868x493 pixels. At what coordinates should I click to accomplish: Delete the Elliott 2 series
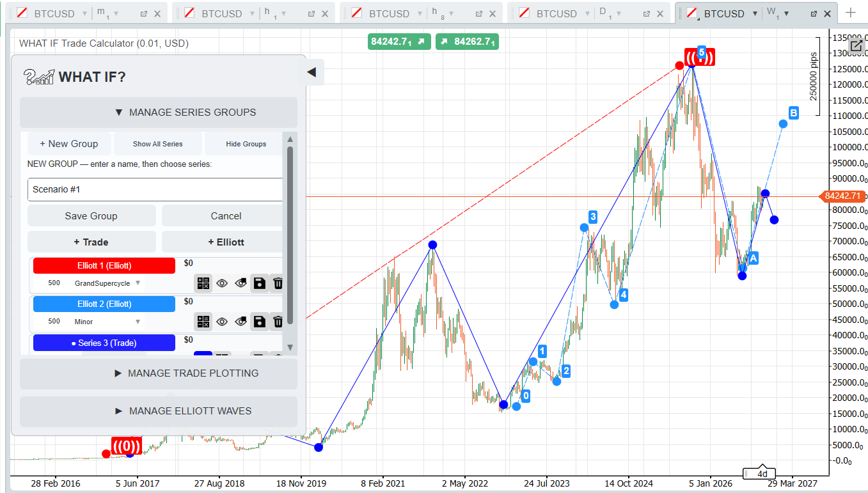pos(278,322)
